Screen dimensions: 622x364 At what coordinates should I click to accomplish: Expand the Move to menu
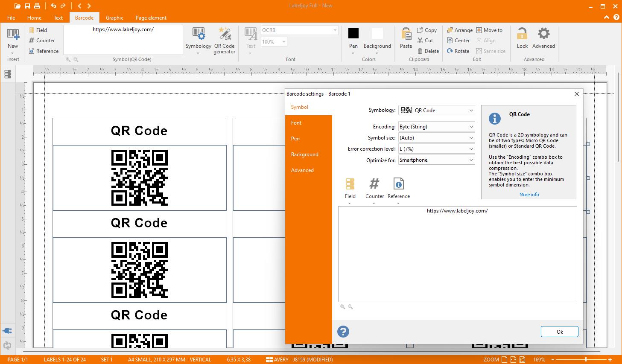[x=489, y=30]
